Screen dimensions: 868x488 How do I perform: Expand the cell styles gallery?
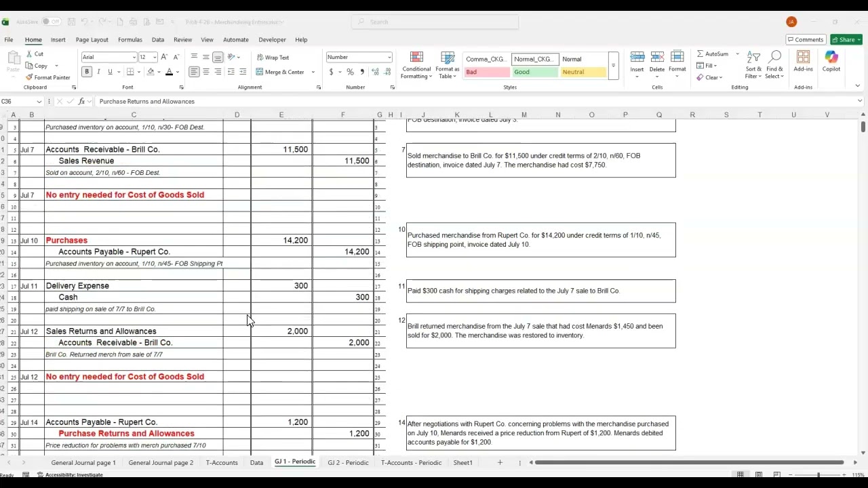[x=613, y=66]
